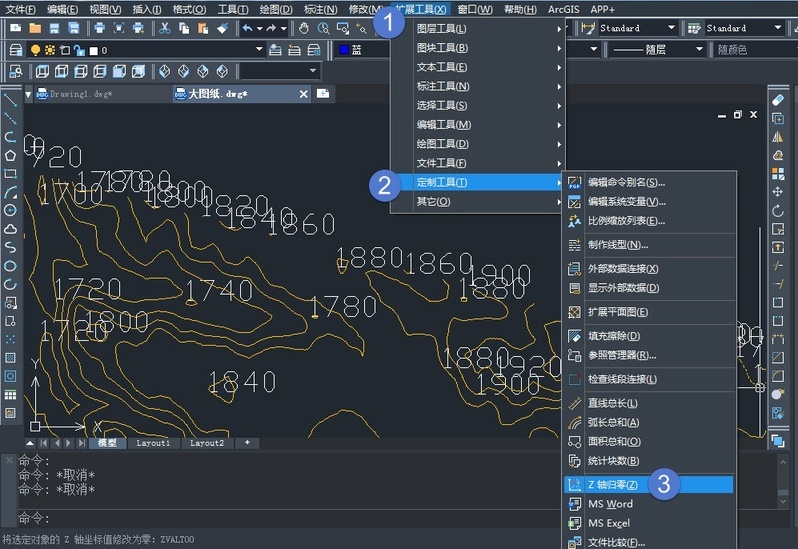The height and width of the screenshot is (549, 798).
Task: Toggle layer 0 freeze sun icon
Action: pyautogui.click(x=50, y=50)
